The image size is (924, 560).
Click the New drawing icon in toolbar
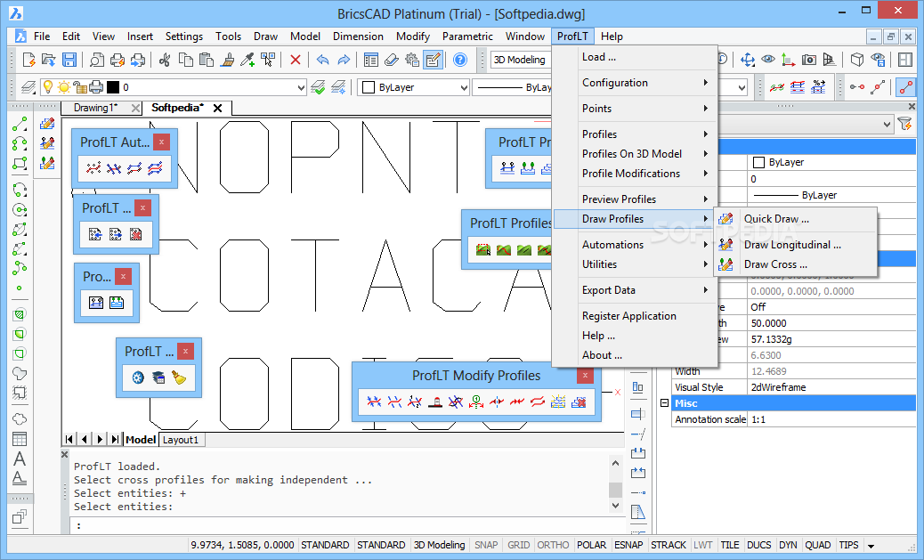click(28, 60)
